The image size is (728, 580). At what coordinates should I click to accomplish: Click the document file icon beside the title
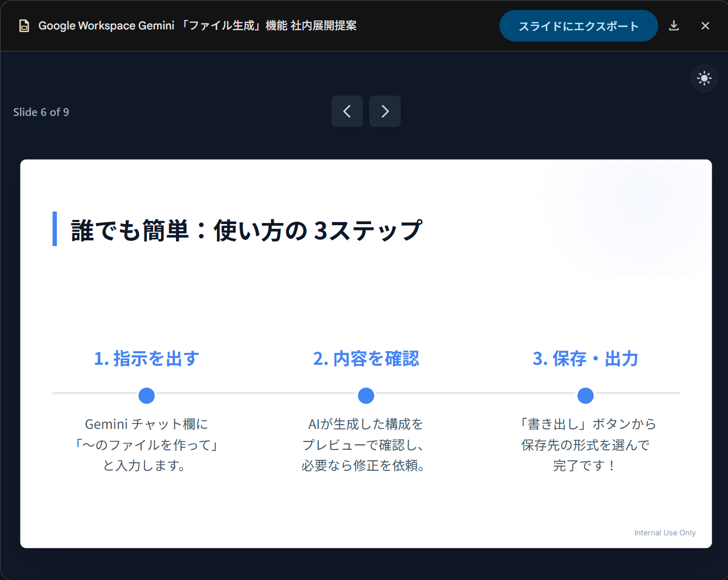click(24, 26)
